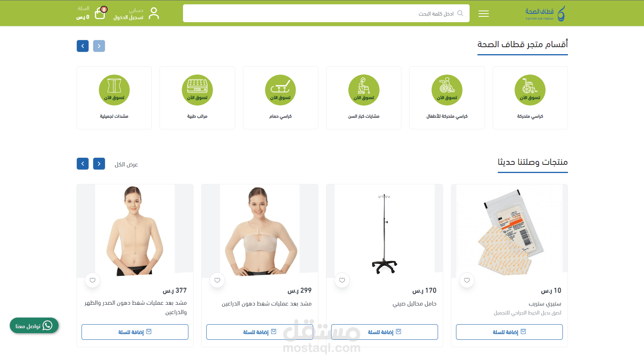The height and width of the screenshot is (362, 644).
Task: Toggle favorite heart on 10 SAR Steri-Strip
Action: (467, 280)
